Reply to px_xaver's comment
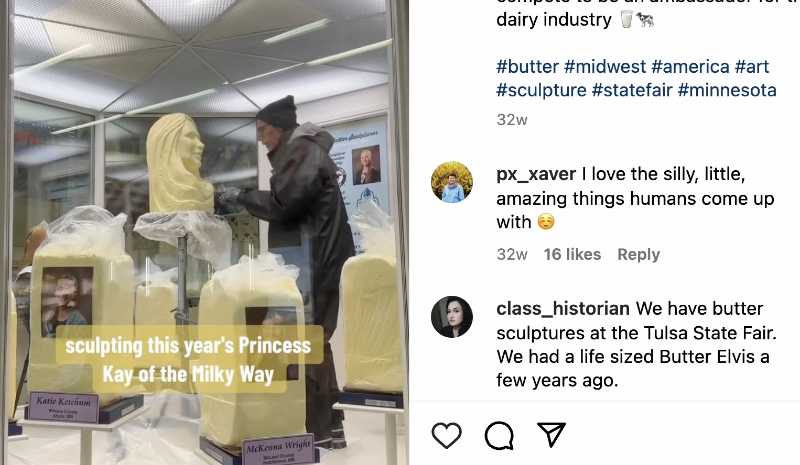The height and width of the screenshot is (465, 800). (638, 254)
